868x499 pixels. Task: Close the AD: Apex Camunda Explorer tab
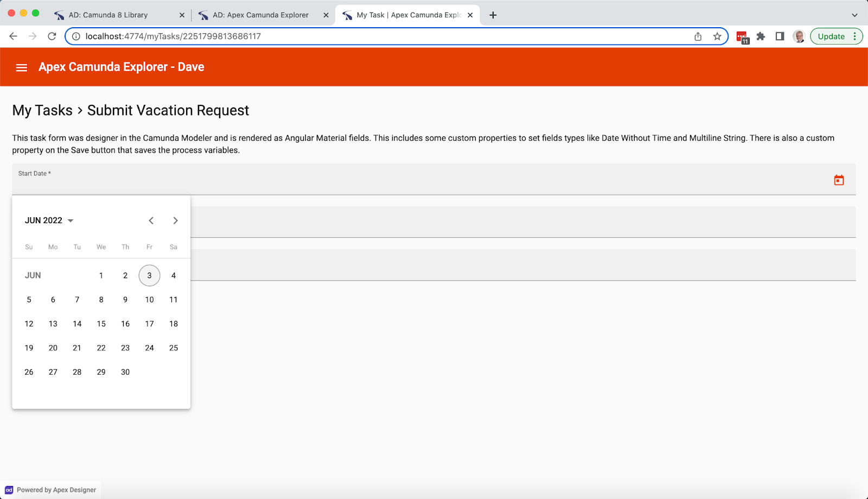(x=326, y=15)
